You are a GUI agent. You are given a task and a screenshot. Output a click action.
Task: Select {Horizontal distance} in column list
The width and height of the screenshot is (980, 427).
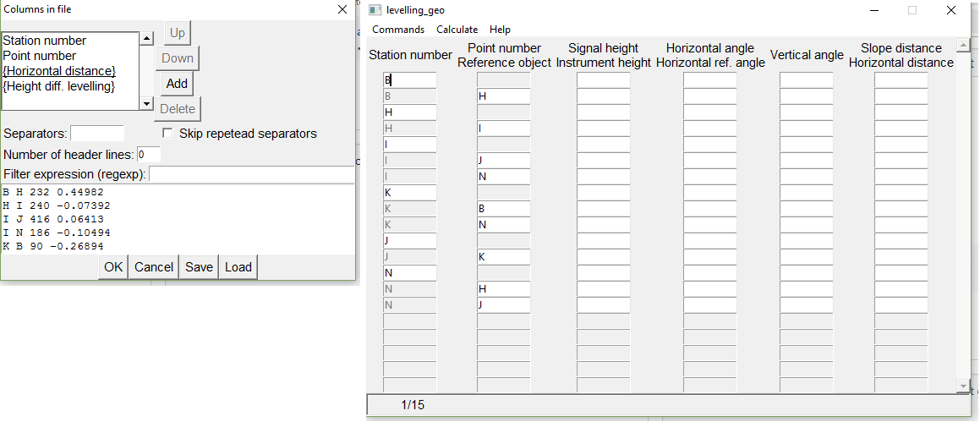point(59,71)
